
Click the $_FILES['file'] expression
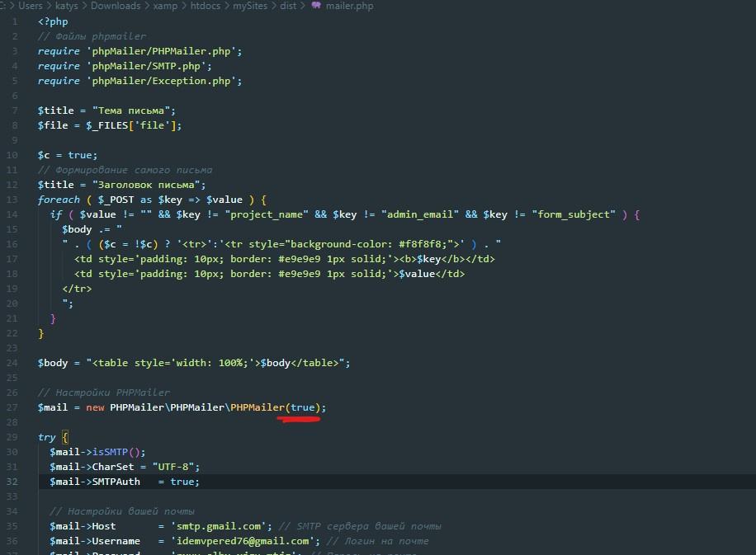coord(134,125)
